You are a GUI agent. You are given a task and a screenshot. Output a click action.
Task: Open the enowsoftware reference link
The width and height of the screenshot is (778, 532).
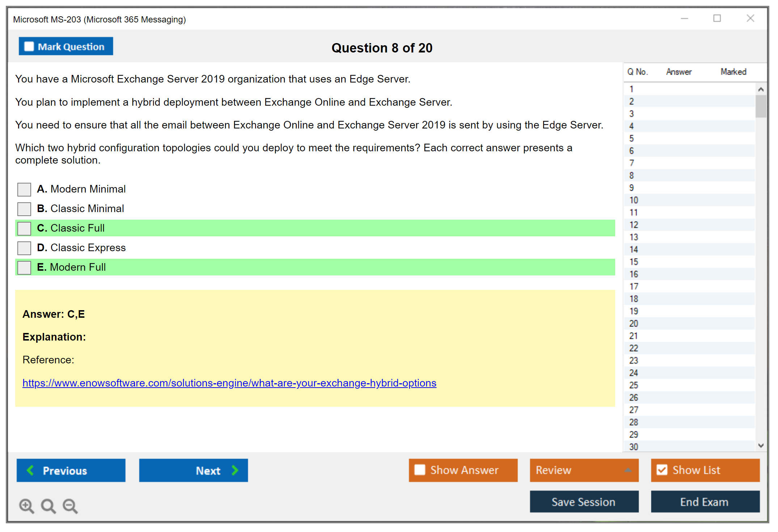229,383
